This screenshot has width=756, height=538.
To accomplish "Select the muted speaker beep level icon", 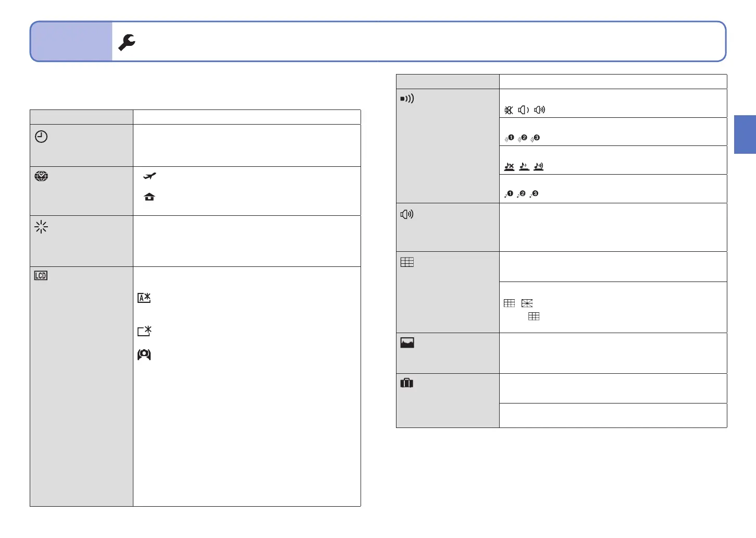I will click(x=509, y=110).
